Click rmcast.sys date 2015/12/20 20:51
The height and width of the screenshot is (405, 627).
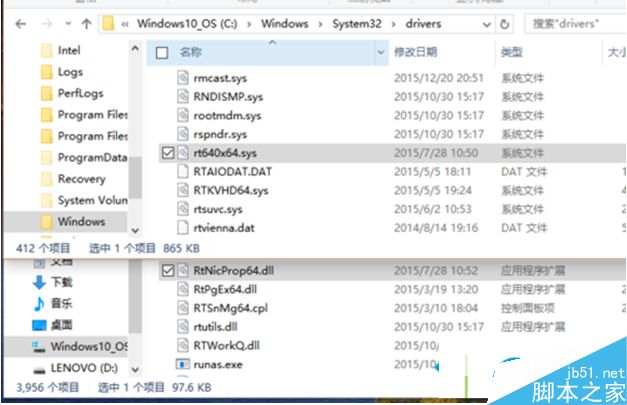tap(439, 78)
